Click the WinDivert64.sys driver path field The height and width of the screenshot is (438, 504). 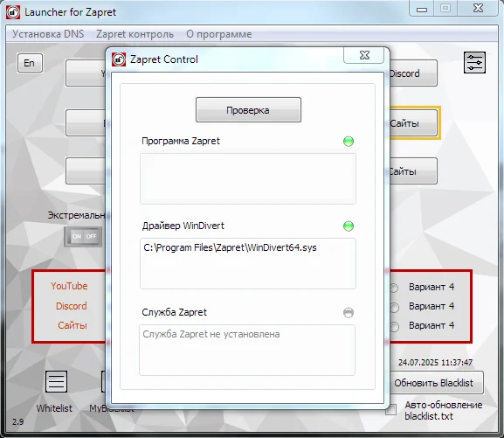[x=248, y=263]
